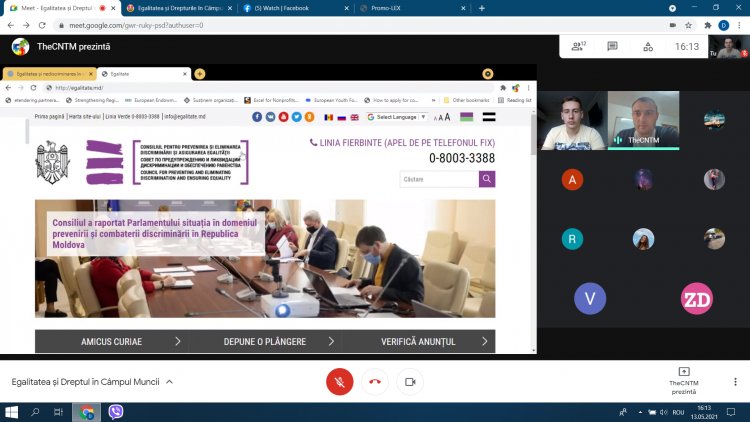This screenshot has width=750, height=422.
Task: Toggle the camera on or off
Action: (408, 382)
